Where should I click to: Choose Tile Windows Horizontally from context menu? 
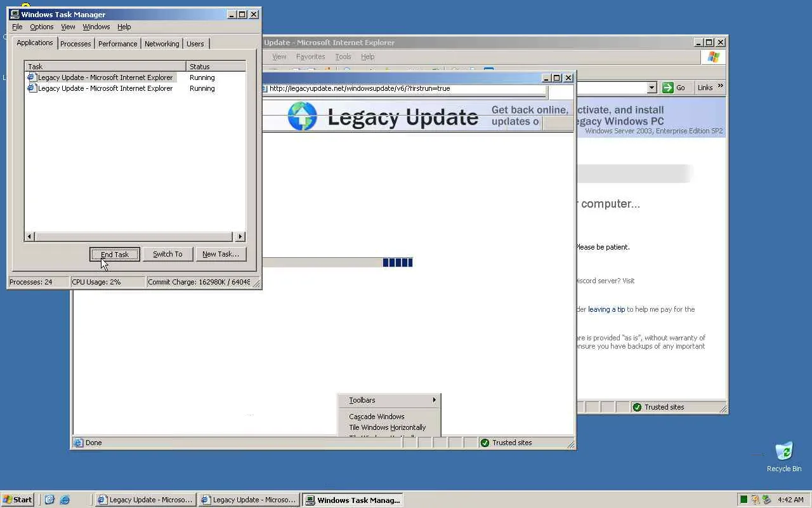(x=389, y=427)
